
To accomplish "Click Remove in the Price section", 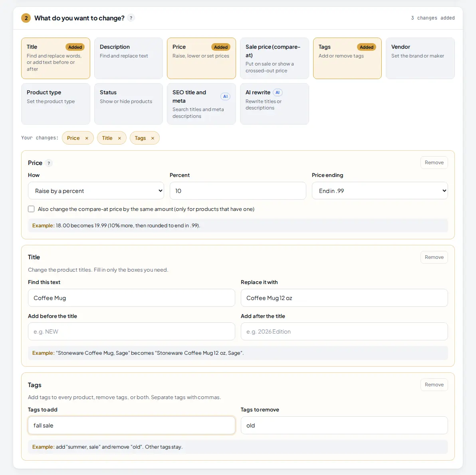I will [x=434, y=163].
